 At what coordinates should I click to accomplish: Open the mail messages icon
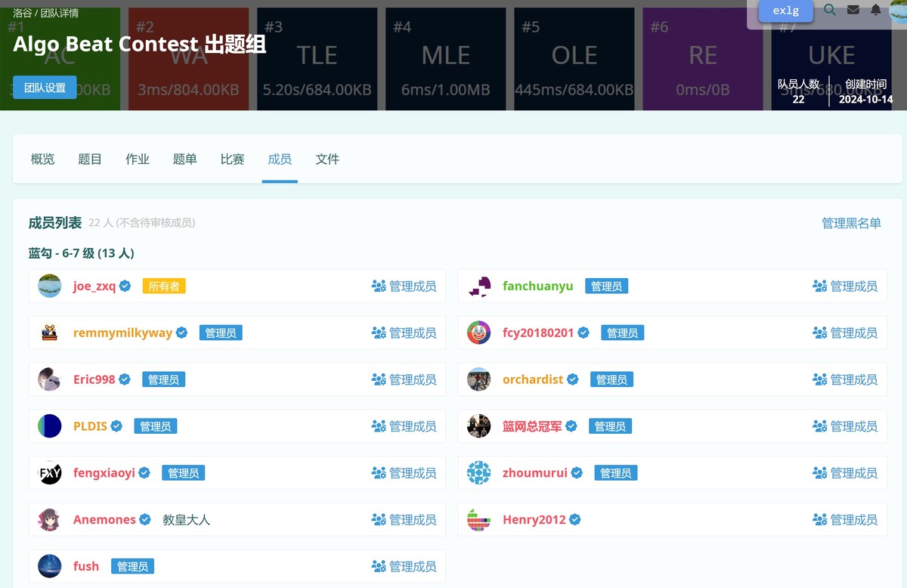point(853,10)
